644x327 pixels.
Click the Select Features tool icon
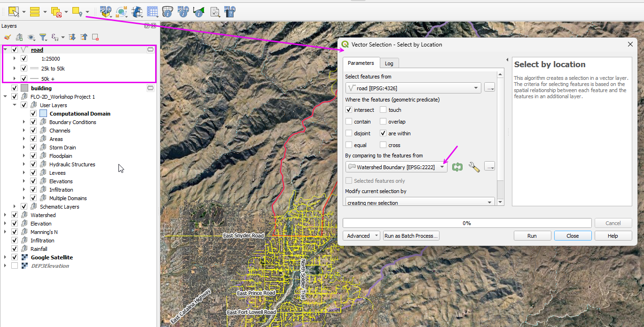[x=14, y=12]
